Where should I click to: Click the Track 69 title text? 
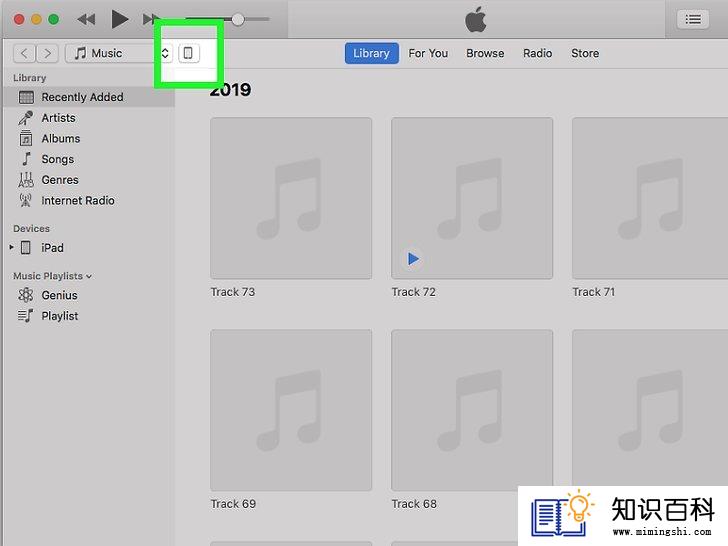pyautogui.click(x=233, y=504)
